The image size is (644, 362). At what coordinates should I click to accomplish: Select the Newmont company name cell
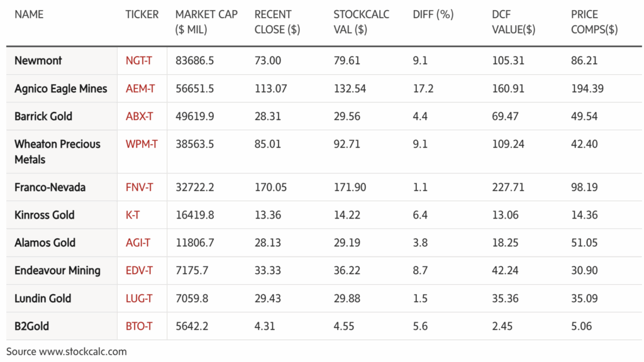(x=38, y=61)
